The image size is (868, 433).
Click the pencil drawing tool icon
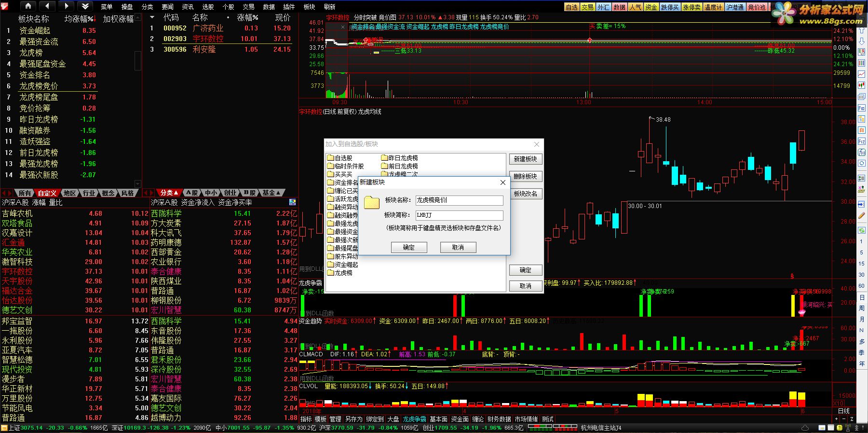[862, 215]
